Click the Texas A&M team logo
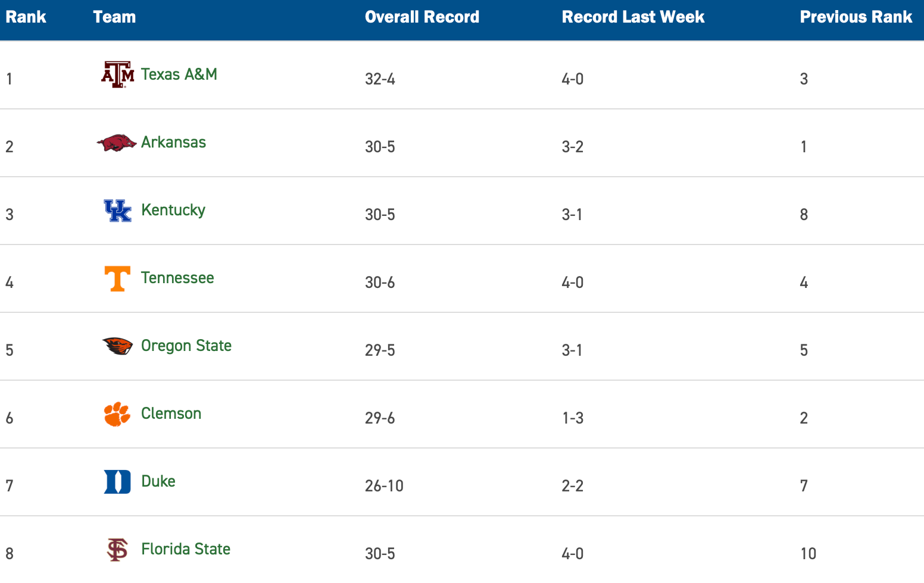The image size is (924, 583). tap(117, 75)
